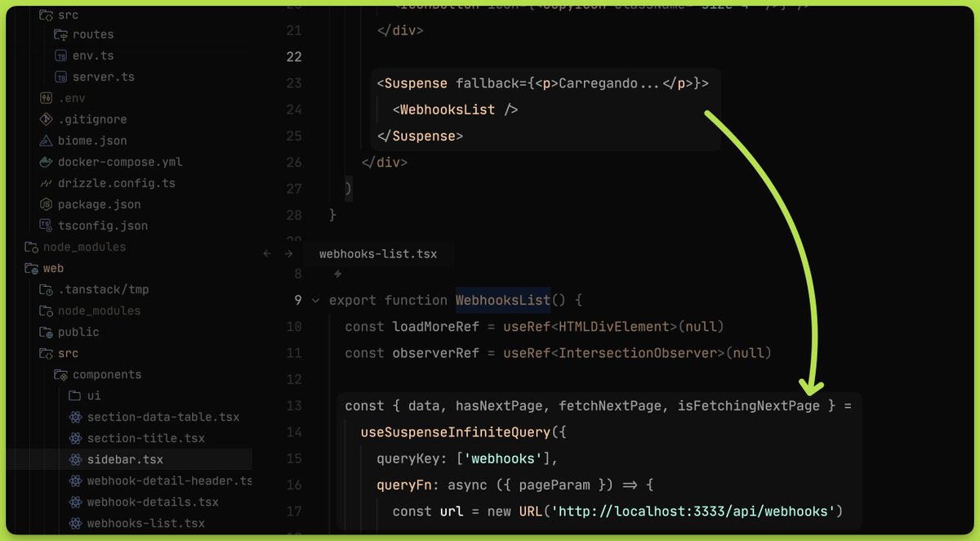Open the .gitignore file
The height and width of the screenshot is (541, 980).
[x=92, y=119]
